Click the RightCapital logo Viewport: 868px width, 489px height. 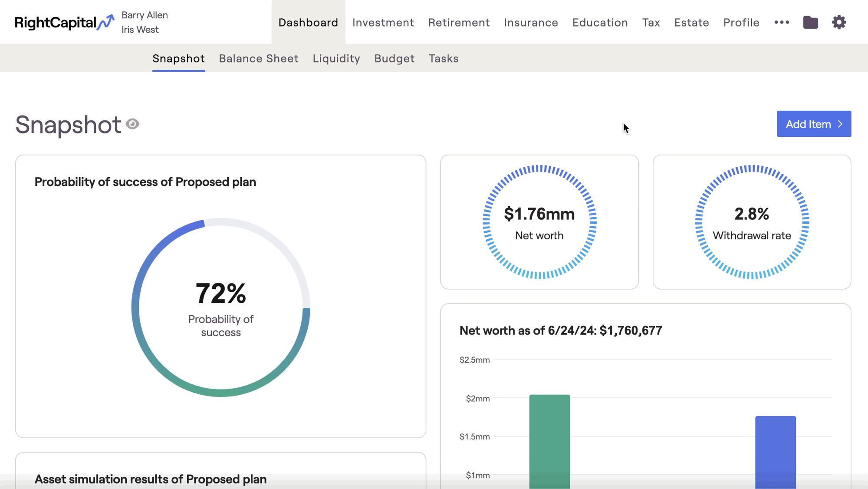coord(64,22)
